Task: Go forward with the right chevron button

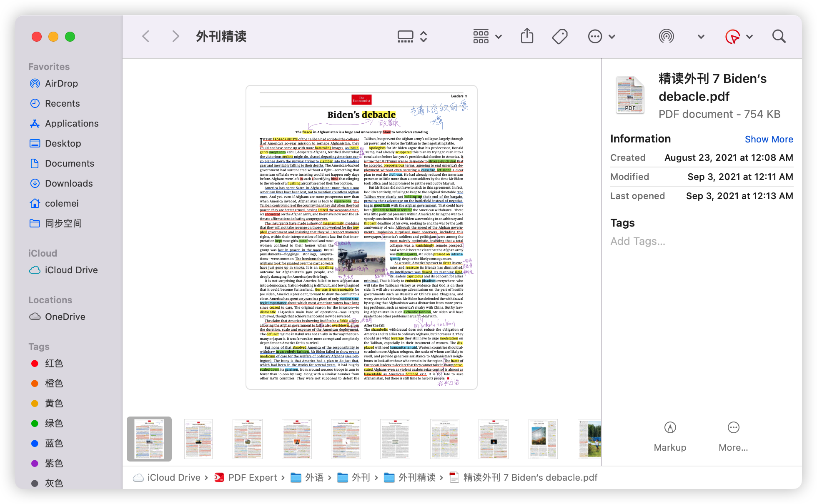Action: [x=175, y=37]
